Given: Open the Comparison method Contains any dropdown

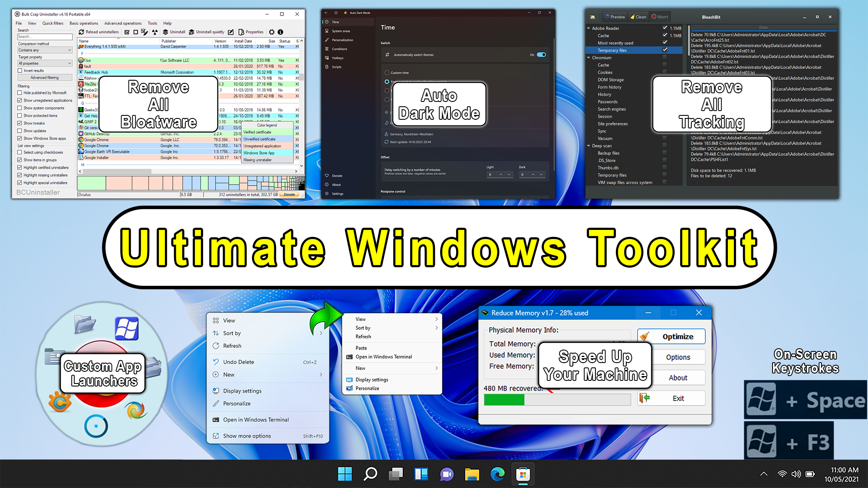Looking at the screenshot, I should tap(45, 50).
